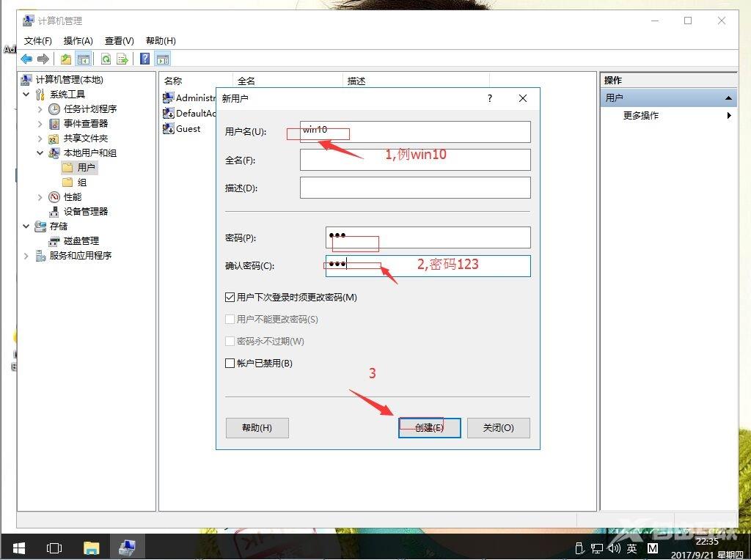The image size is (751, 560).
Task: Collapse the 系统工具 tree node
Action: (26, 95)
